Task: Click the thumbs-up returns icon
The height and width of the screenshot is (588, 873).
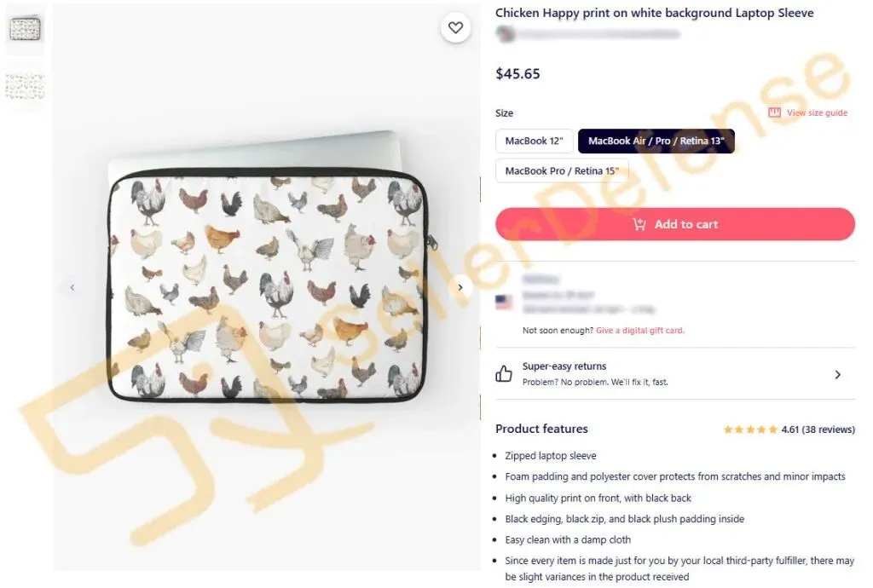Action: (504, 373)
